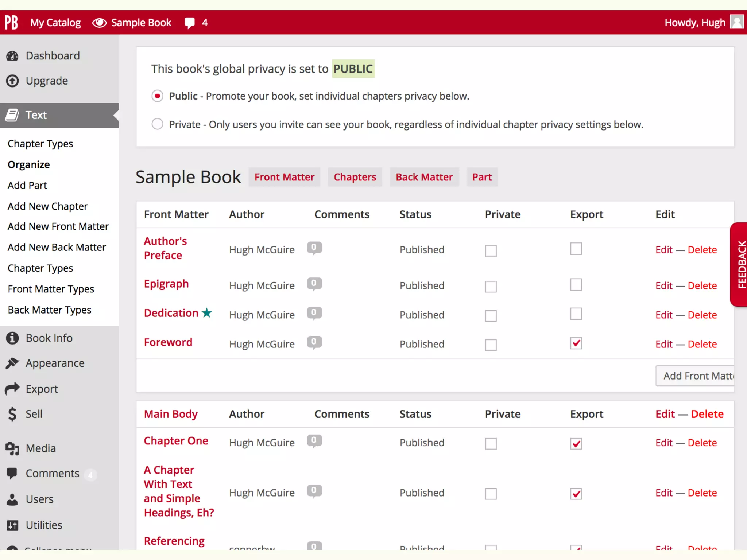Open comments bubble icon in top bar
The height and width of the screenshot is (560, 747).
point(190,23)
